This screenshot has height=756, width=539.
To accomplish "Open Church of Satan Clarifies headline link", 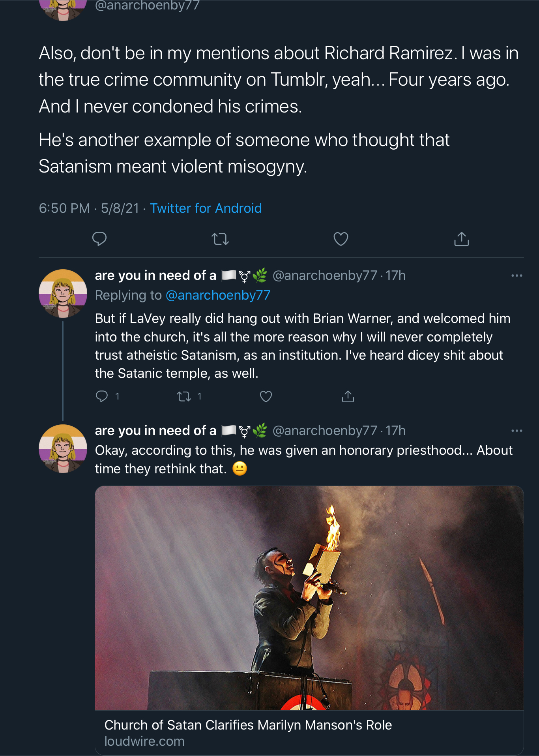I will pyautogui.click(x=248, y=725).
